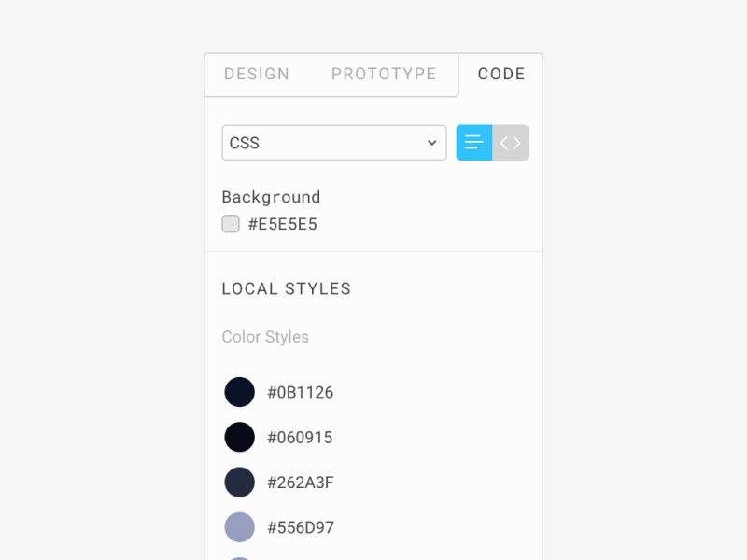Toggle the Background color swatch checkbox
This screenshot has width=747, height=560.
pyautogui.click(x=230, y=224)
